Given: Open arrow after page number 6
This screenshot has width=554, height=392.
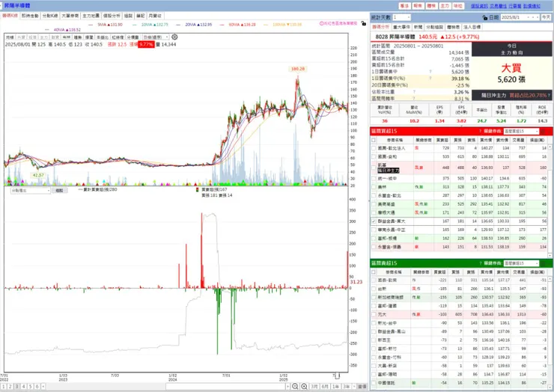Looking at the screenshot, I should pyautogui.click(x=43, y=386).
